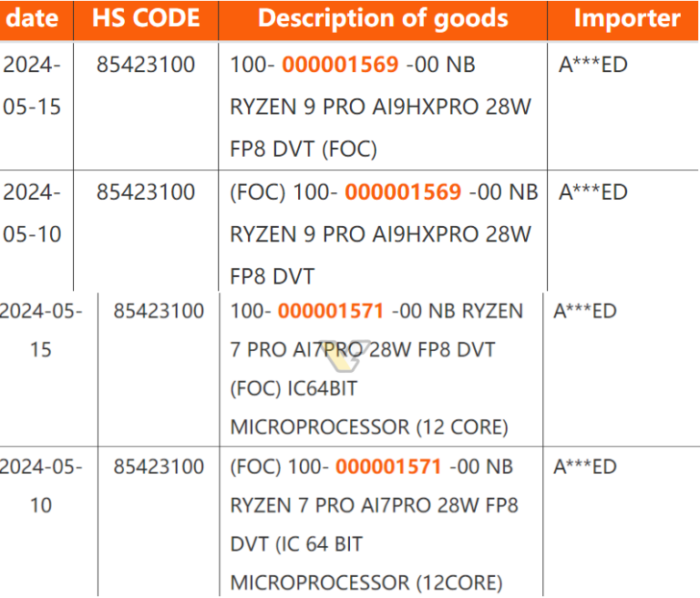Screen dimensions: 700x598
Task: Click the HS CODE column header
Action: (146, 18)
